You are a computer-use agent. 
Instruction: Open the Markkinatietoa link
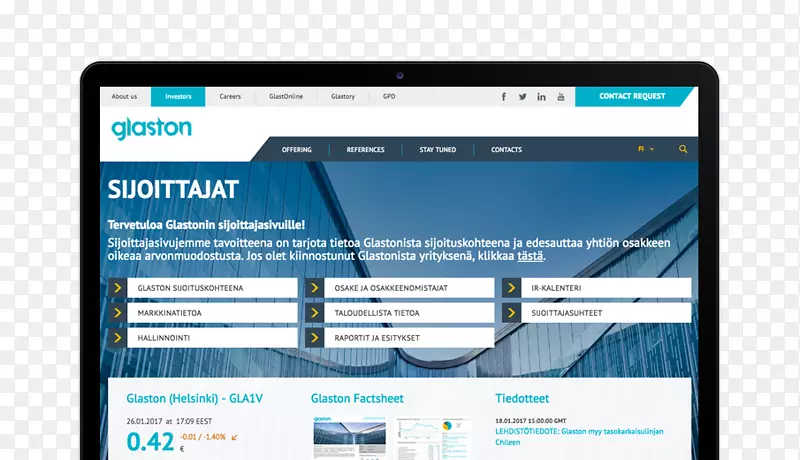click(x=212, y=313)
